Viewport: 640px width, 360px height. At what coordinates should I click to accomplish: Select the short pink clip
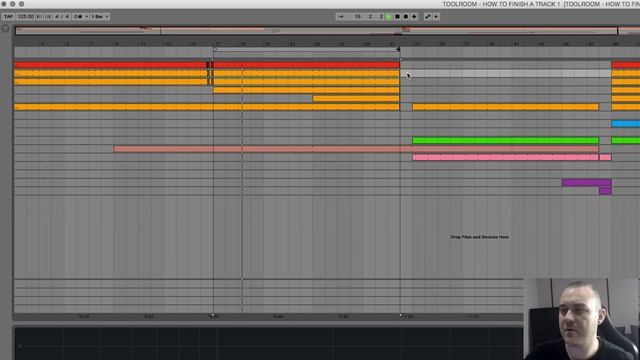[x=605, y=157]
